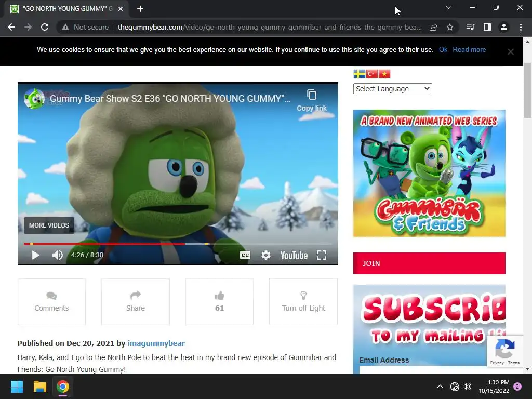Open media controls icon in toolbar
The image size is (532, 399).
pyautogui.click(x=470, y=27)
